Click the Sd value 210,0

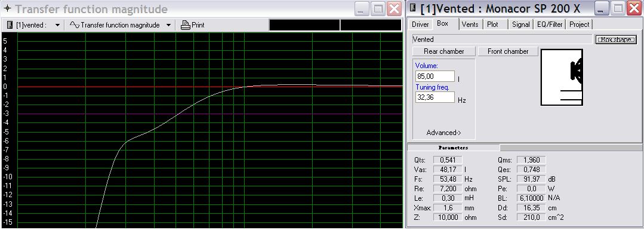pyautogui.click(x=531, y=217)
